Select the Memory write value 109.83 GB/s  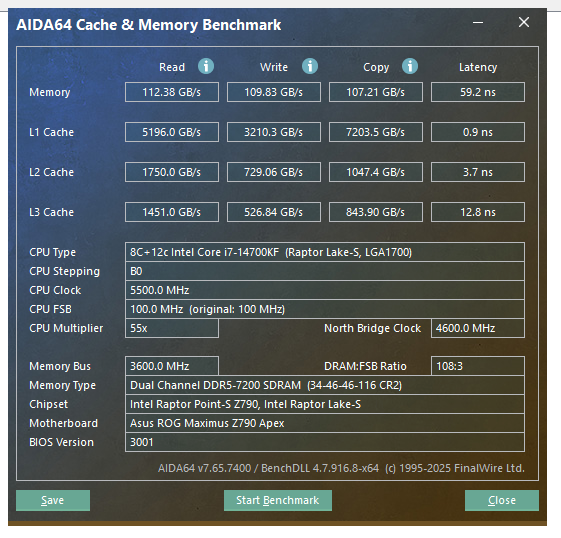(x=274, y=92)
